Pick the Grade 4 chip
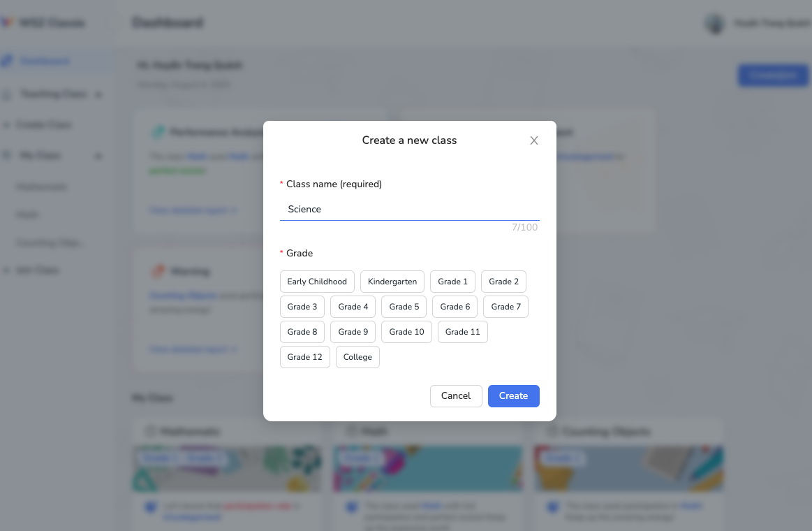The image size is (812, 531). coord(353,307)
